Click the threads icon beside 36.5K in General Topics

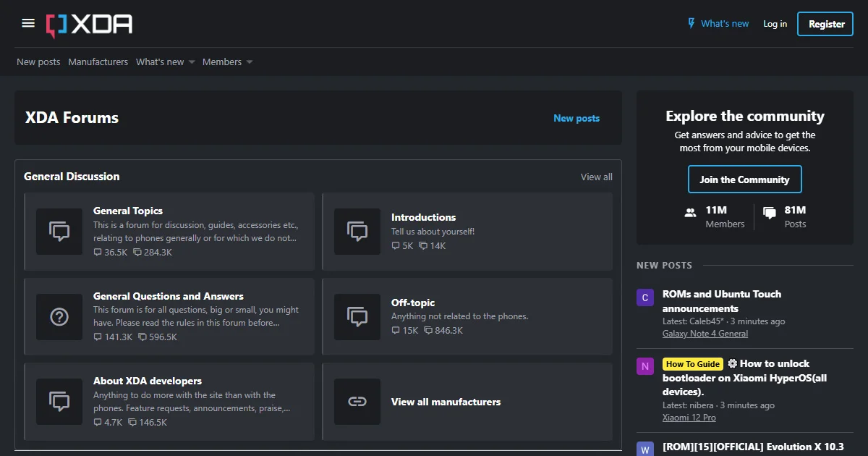(98, 253)
